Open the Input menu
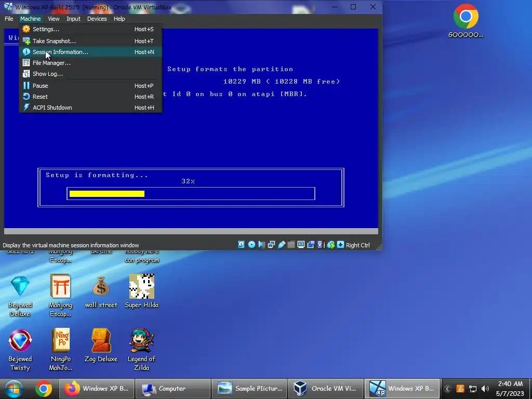The image size is (532, 399). (x=73, y=19)
